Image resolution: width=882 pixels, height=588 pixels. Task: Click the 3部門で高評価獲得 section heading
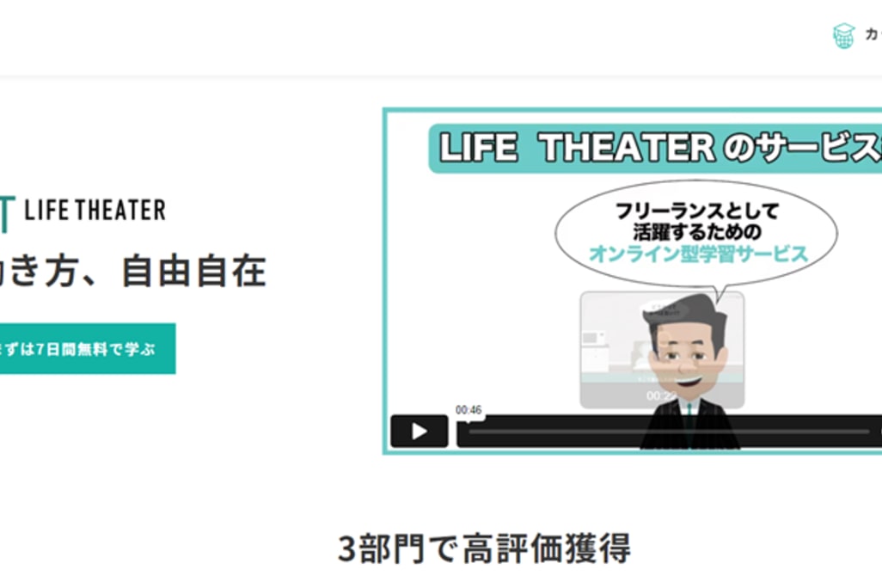[484, 548]
